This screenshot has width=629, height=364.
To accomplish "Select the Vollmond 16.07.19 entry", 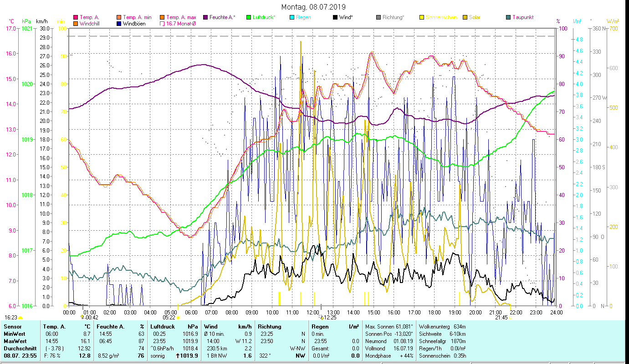I will [389, 349].
